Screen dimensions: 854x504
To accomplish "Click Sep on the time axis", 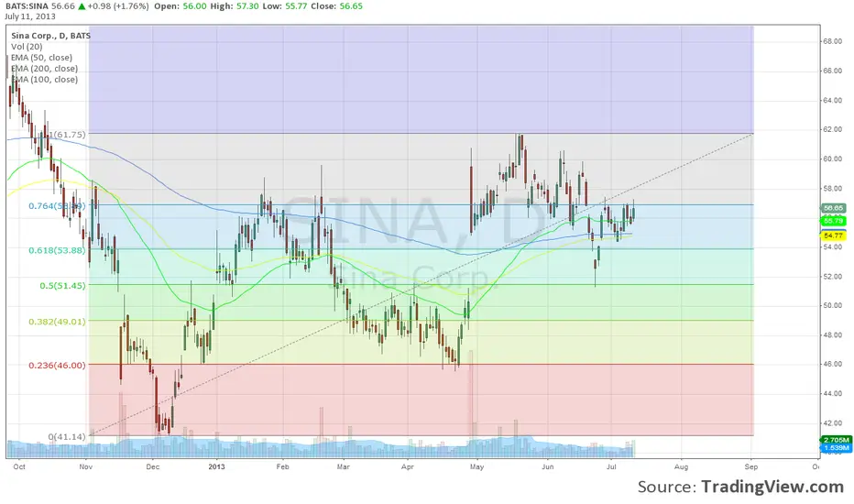I will (x=751, y=467).
